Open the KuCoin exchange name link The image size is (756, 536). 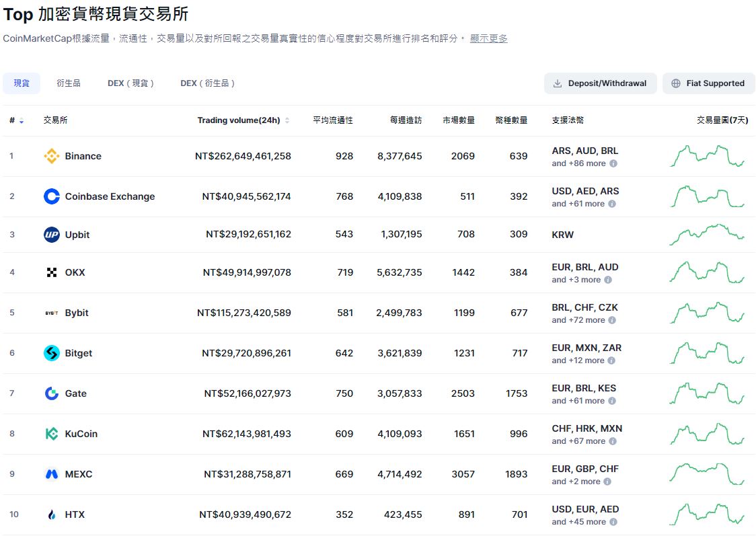pyautogui.click(x=81, y=434)
